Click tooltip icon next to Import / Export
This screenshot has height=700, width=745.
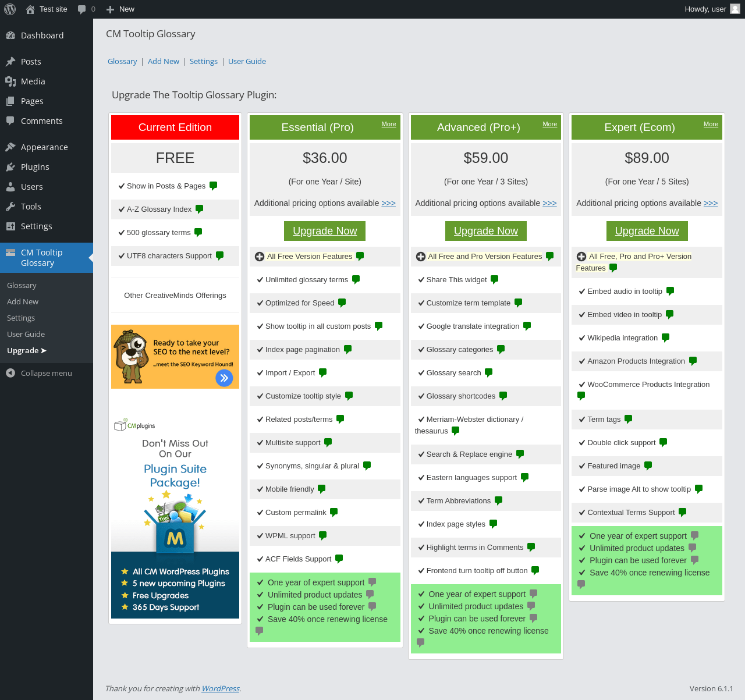(322, 373)
